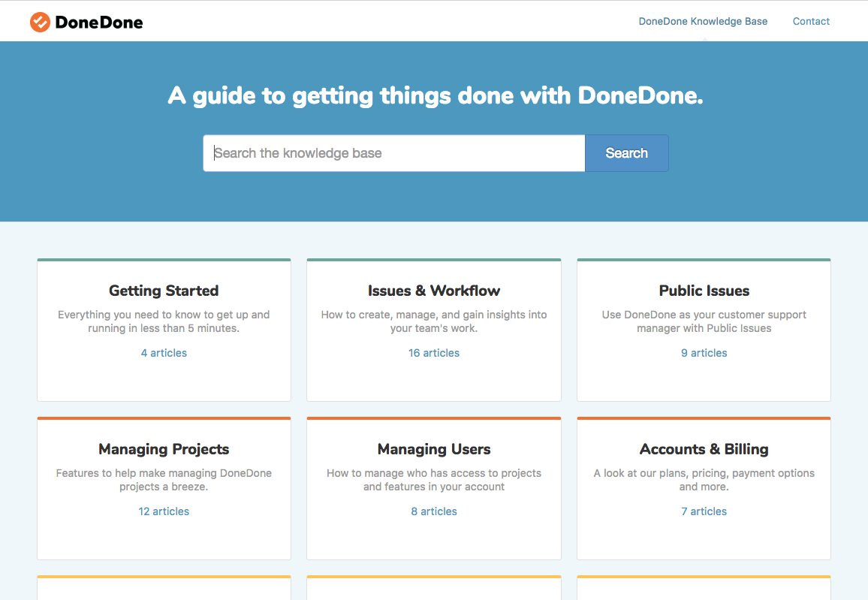Focus the Search the knowledge base field

(394, 153)
